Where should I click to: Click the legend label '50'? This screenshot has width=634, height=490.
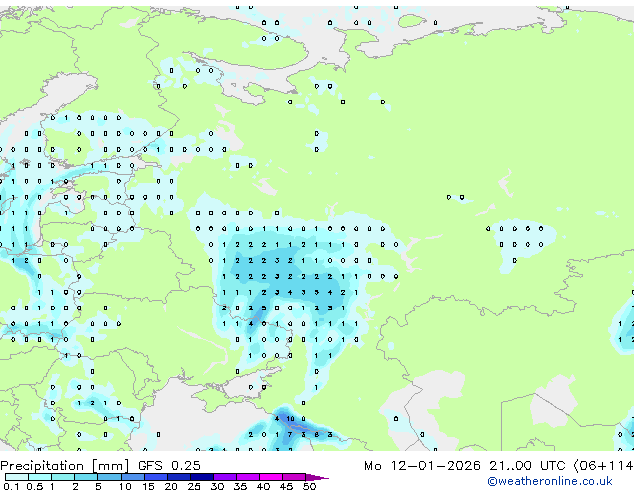[x=309, y=486]
